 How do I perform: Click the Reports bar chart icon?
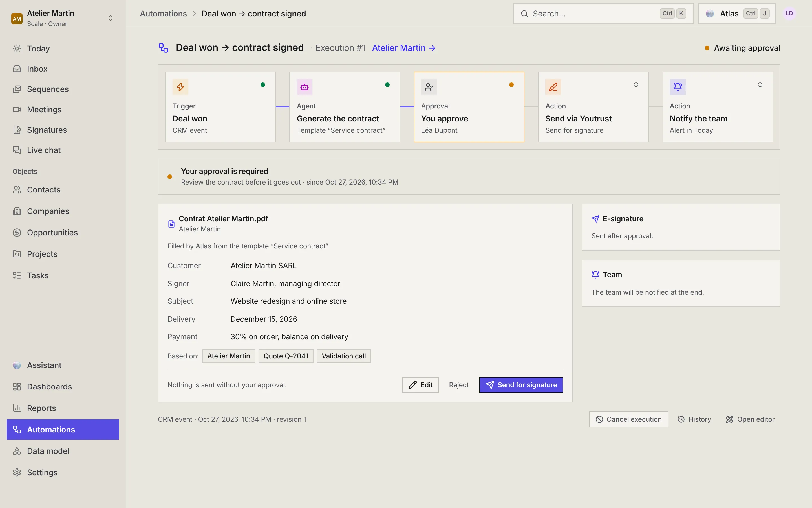pyautogui.click(x=17, y=408)
